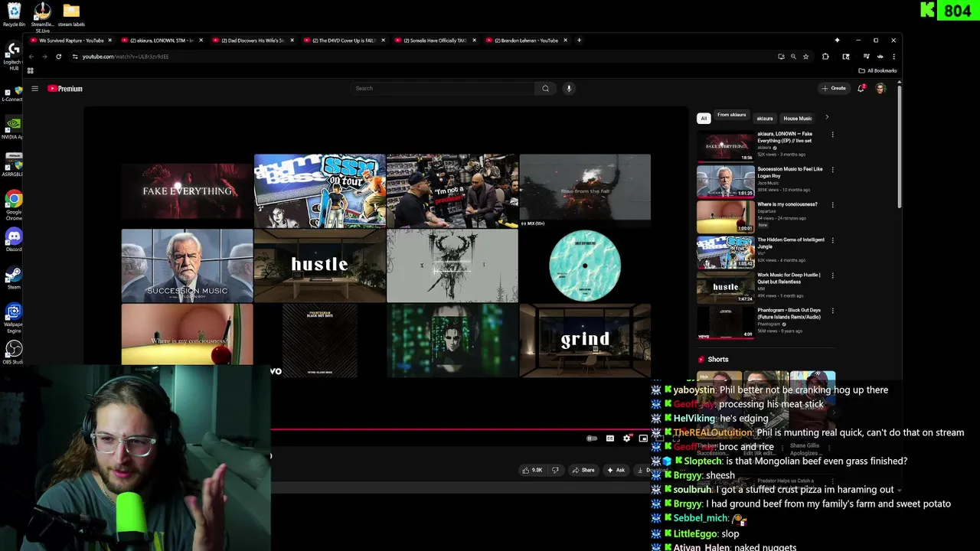Show more filter chips with right chevron

coord(826,117)
